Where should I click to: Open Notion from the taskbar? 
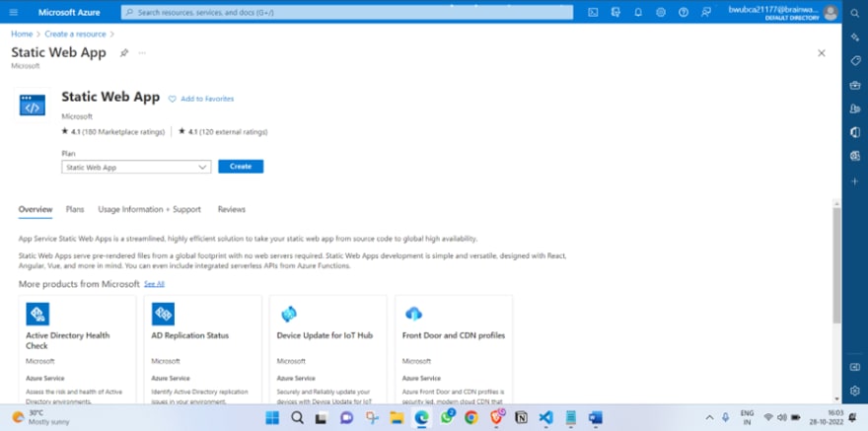521,417
